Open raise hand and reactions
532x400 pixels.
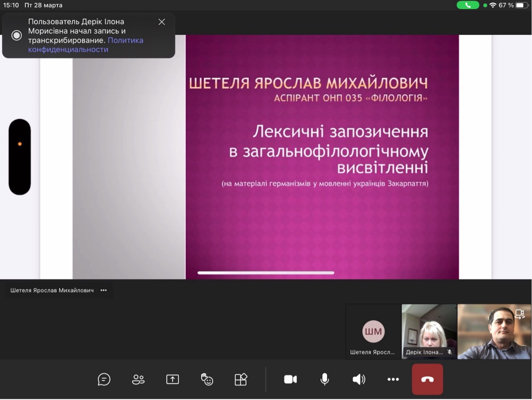[x=207, y=380]
